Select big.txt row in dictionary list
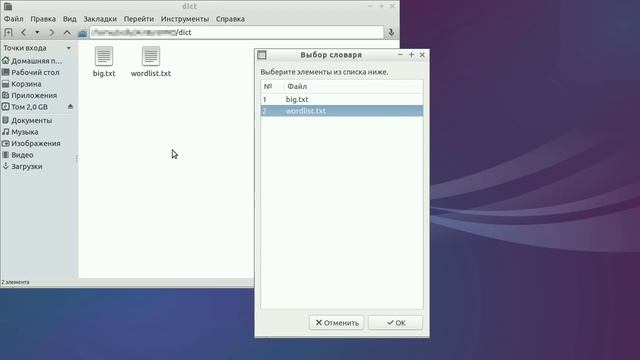This screenshot has height=360, width=640. click(342, 99)
